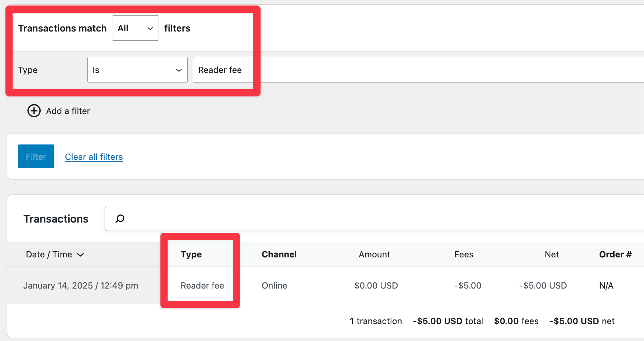The image size is (644, 341).
Task: Click the Amount column header
Action: pos(374,254)
